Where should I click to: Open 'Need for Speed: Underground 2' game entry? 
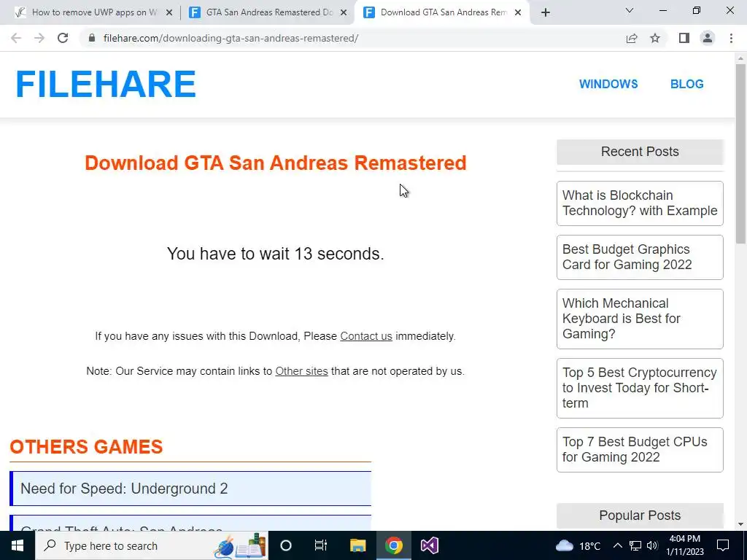[190, 489]
